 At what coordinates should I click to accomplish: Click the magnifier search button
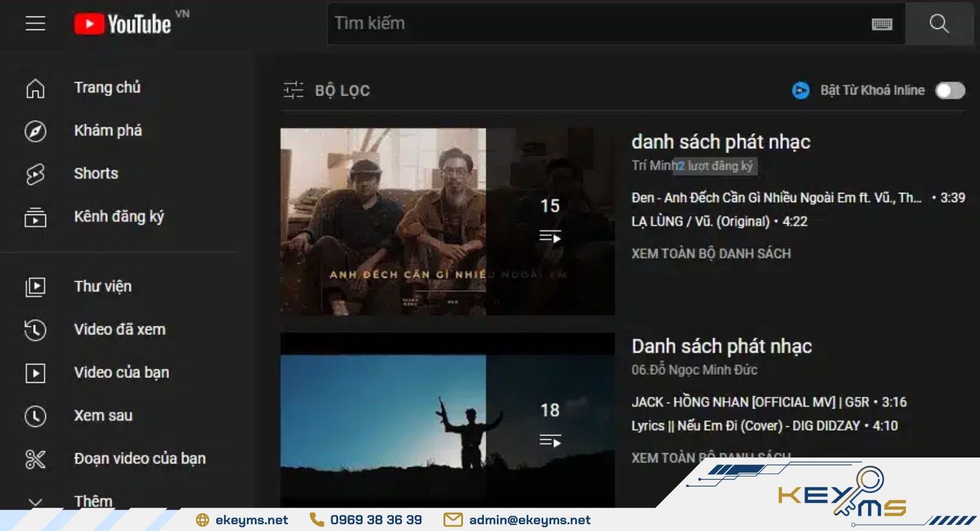[939, 24]
